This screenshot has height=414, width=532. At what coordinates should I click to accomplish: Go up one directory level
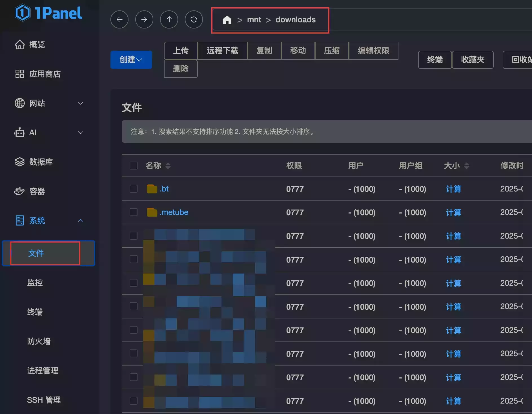(169, 19)
